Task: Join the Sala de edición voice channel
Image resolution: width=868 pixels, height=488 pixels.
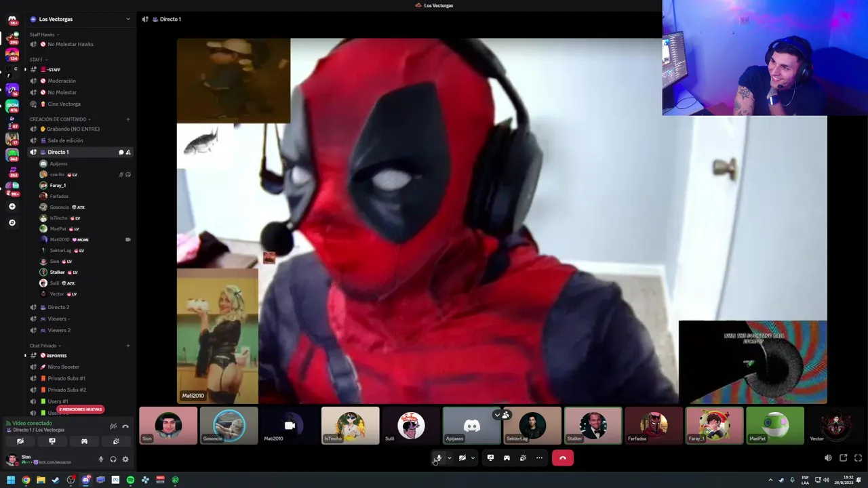Action: 80,140
